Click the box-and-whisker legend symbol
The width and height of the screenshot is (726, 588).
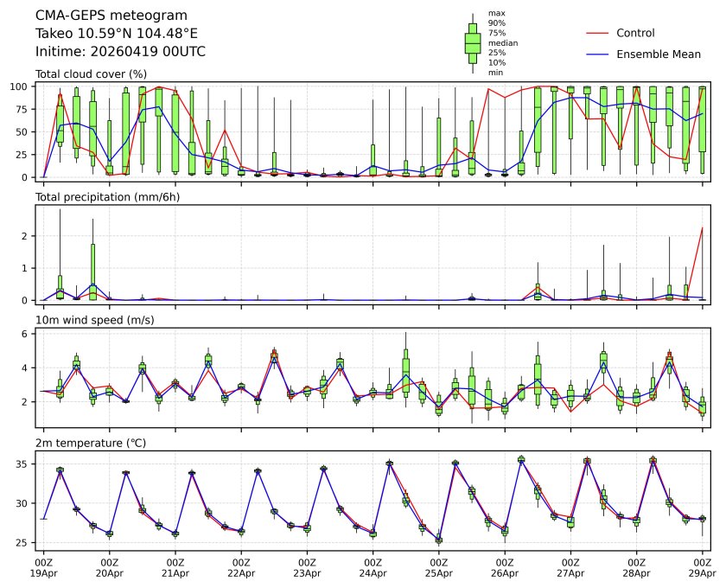pyautogui.click(x=473, y=43)
